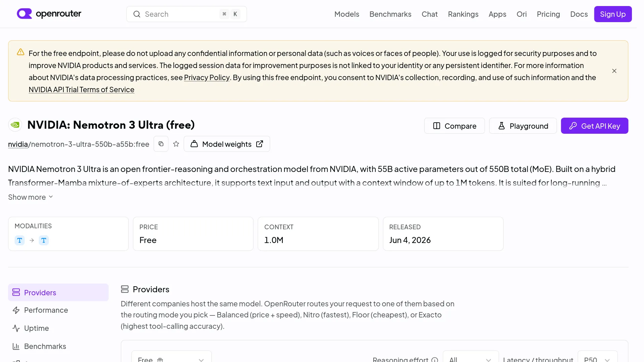Image resolution: width=644 pixels, height=362 pixels.
Task: Open Benchmarks in the top navigation
Action: (390, 14)
